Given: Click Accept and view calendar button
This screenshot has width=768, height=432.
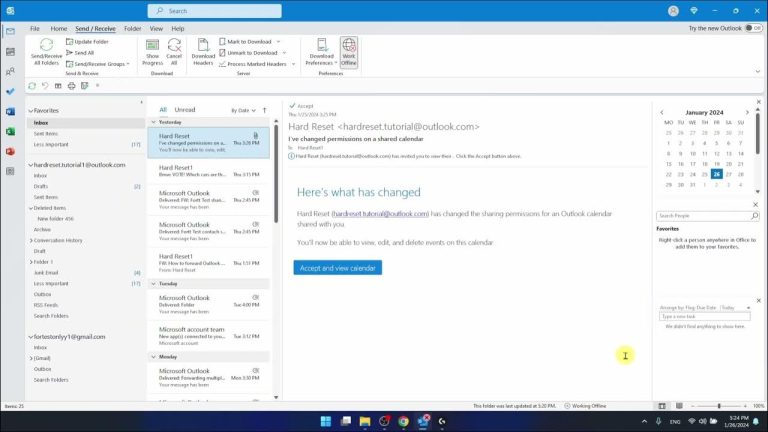Looking at the screenshot, I should pos(337,268).
